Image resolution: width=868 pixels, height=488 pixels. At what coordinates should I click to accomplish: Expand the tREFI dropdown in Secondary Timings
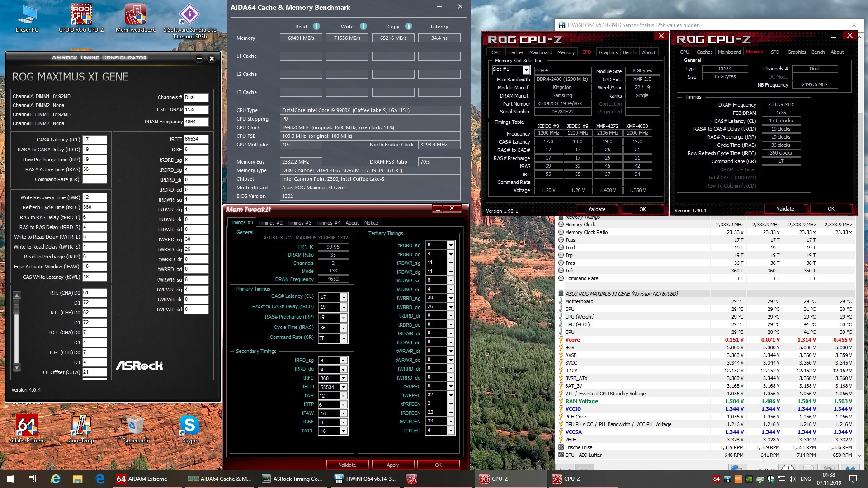pos(344,387)
